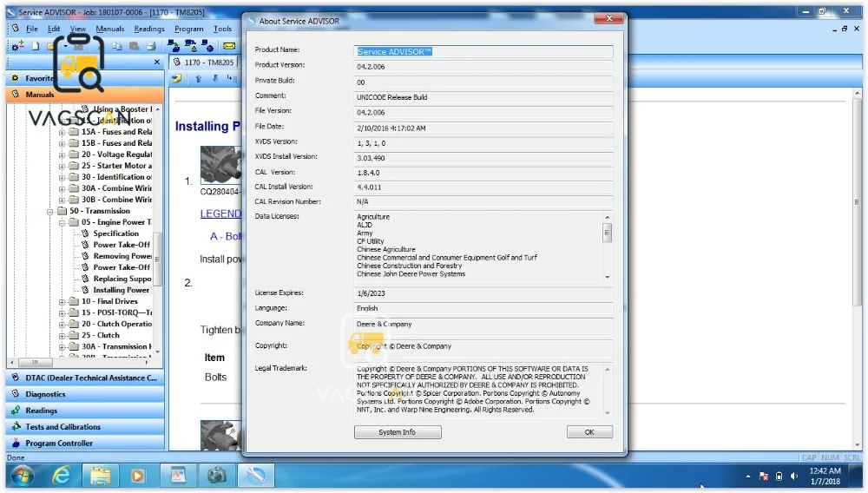Open the DTAC panel in sidebar
868x493 pixels.
pos(85,378)
